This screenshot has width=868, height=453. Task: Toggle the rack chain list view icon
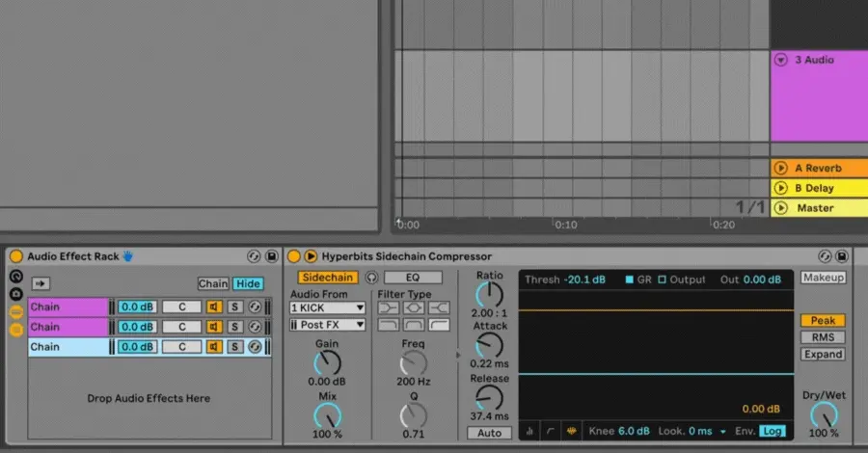click(16, 312)
